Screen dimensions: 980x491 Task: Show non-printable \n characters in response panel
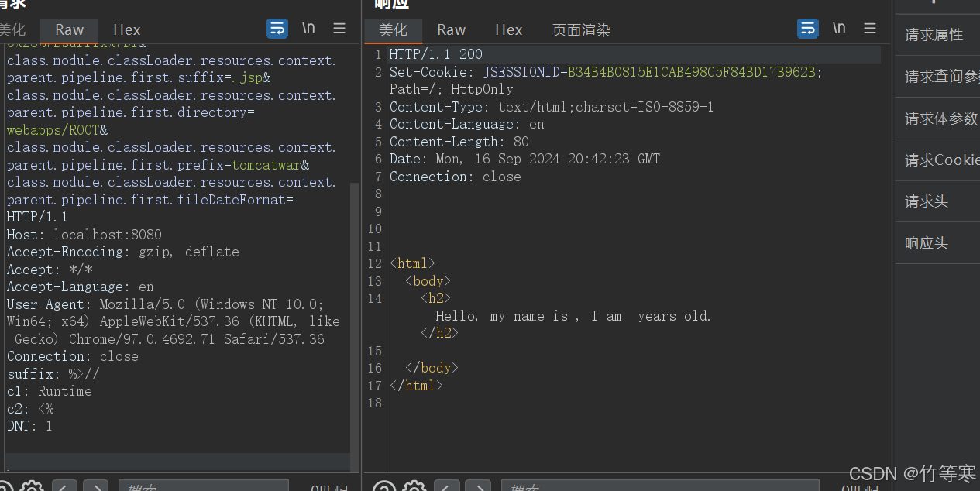pyautogui.click(x=839, y=29)
